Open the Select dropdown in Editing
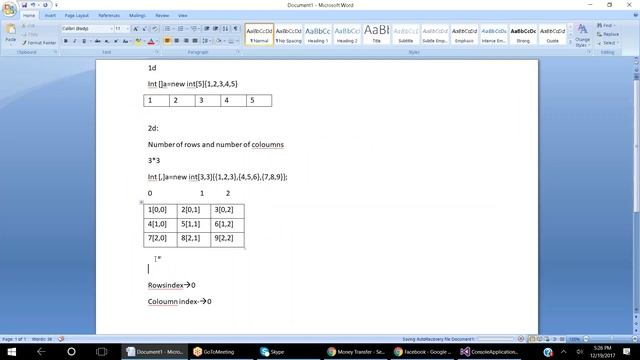 click(x=608, y=43)
